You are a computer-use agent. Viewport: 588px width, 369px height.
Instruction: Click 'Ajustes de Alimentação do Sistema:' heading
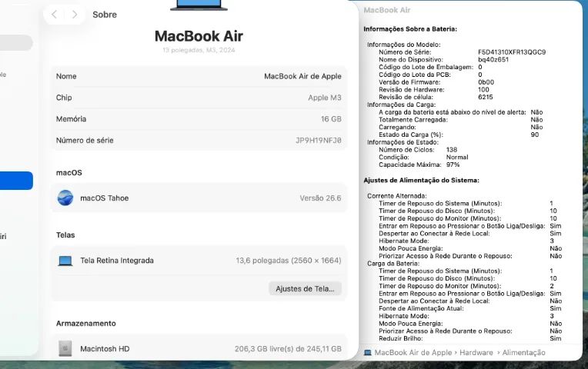421,180
